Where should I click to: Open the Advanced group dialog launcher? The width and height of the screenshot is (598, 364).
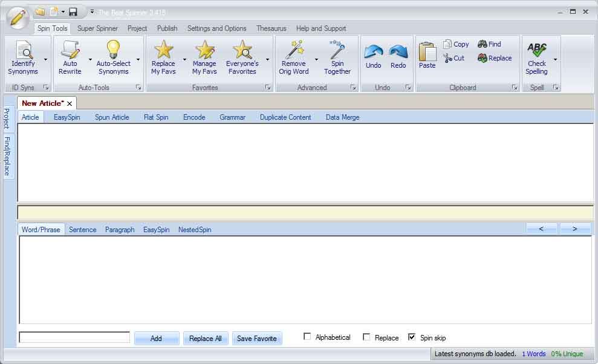tap(354, 88)
